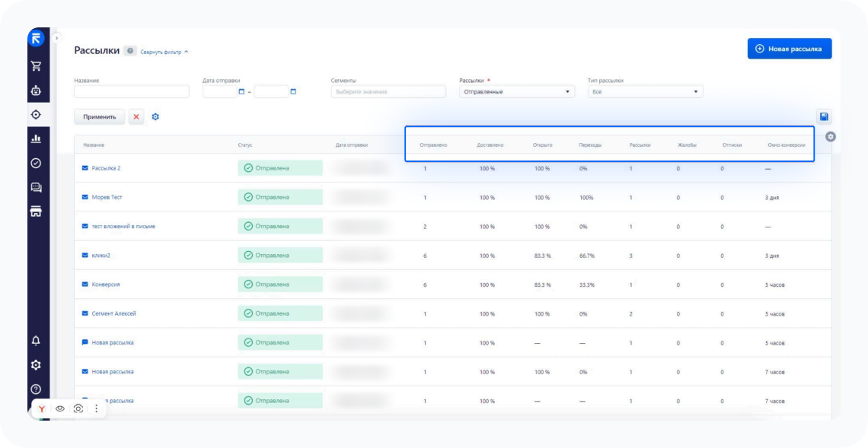
Task: Click mail icon of клики2 row
Action: point(85,256)
